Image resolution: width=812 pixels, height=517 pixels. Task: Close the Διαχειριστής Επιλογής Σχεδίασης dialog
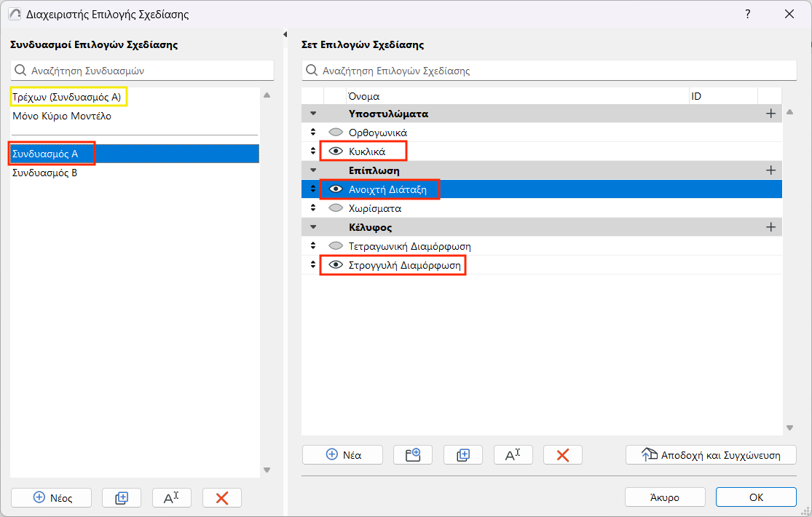[x=789, y=14]
